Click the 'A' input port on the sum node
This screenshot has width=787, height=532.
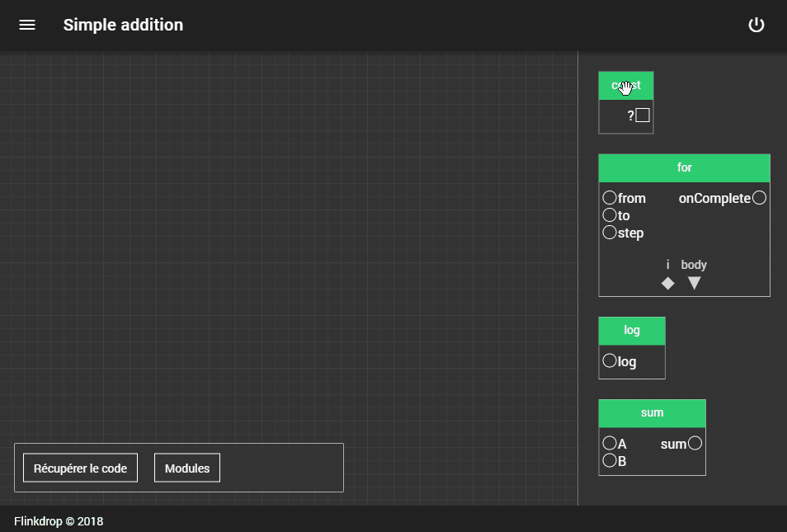[x=610, y=443]
